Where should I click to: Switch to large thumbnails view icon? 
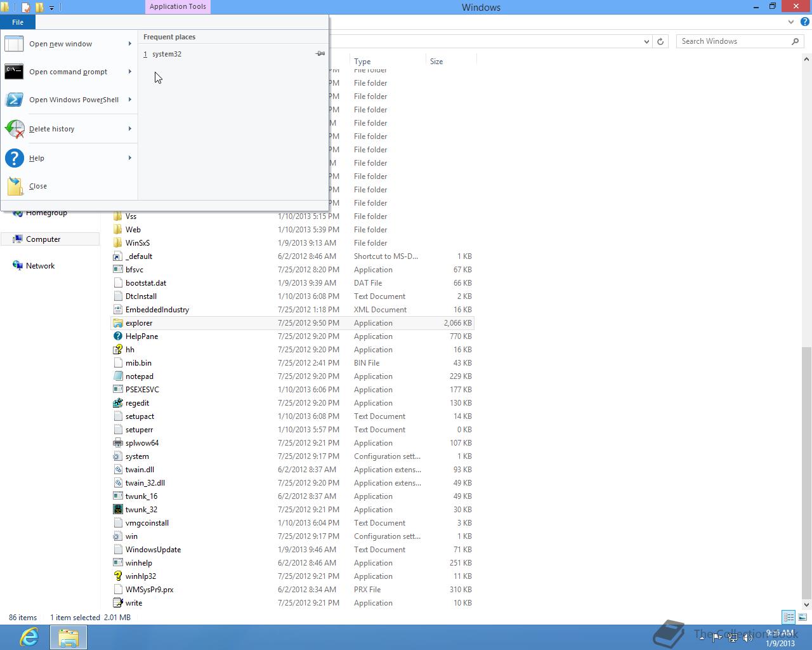[802, 617]
